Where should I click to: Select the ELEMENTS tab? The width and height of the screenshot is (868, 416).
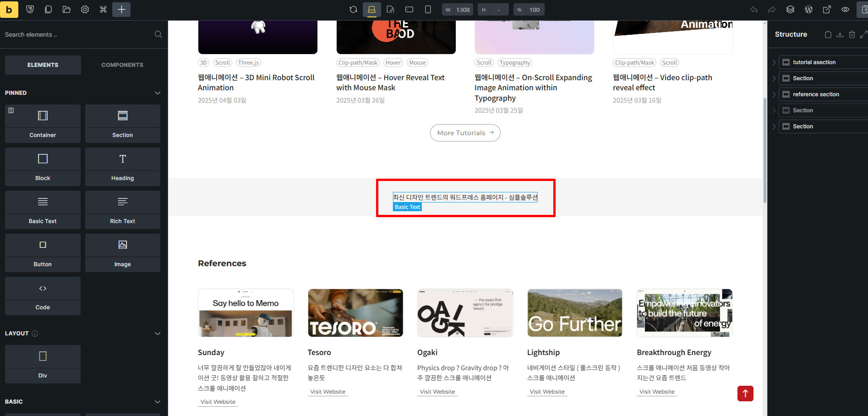point(43,65)
